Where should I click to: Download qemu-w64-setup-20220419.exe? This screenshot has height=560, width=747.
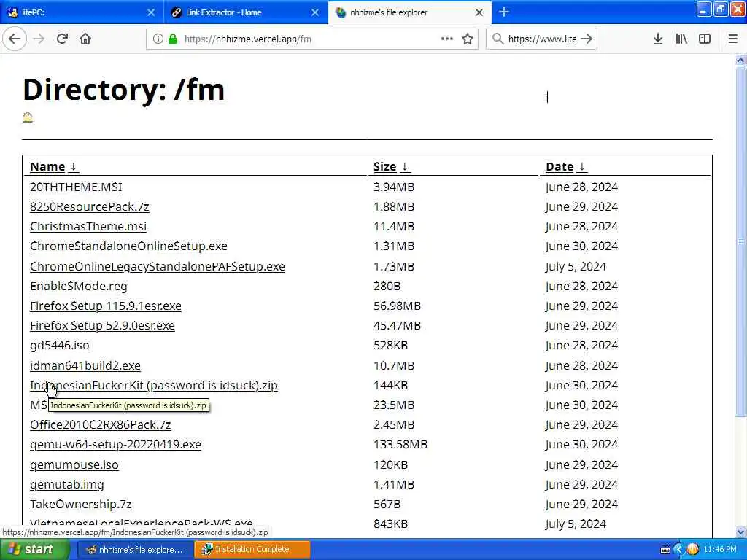pyautogui.click(x=115, y=445)
